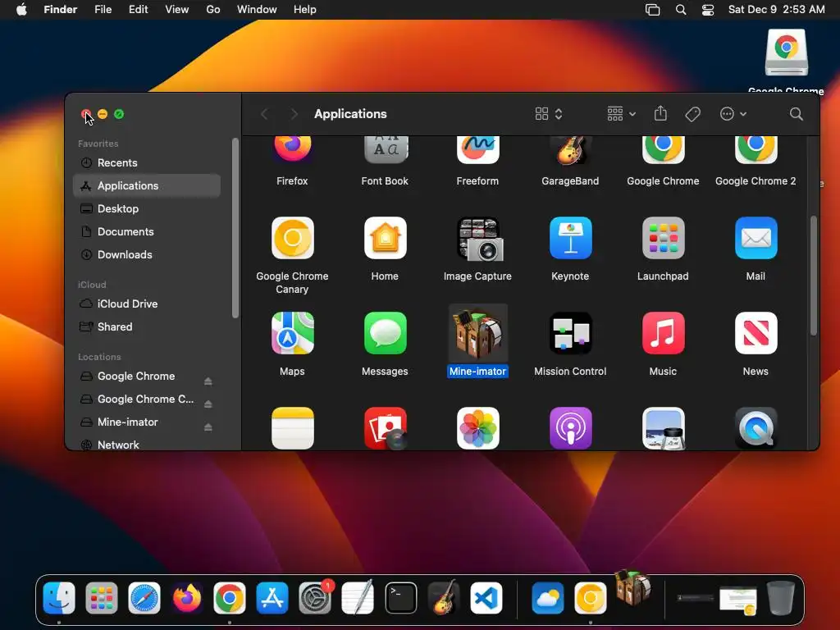Open the App Store from the Dock
This screenshot has width=840, height=630.
click(x=272, y=598)
